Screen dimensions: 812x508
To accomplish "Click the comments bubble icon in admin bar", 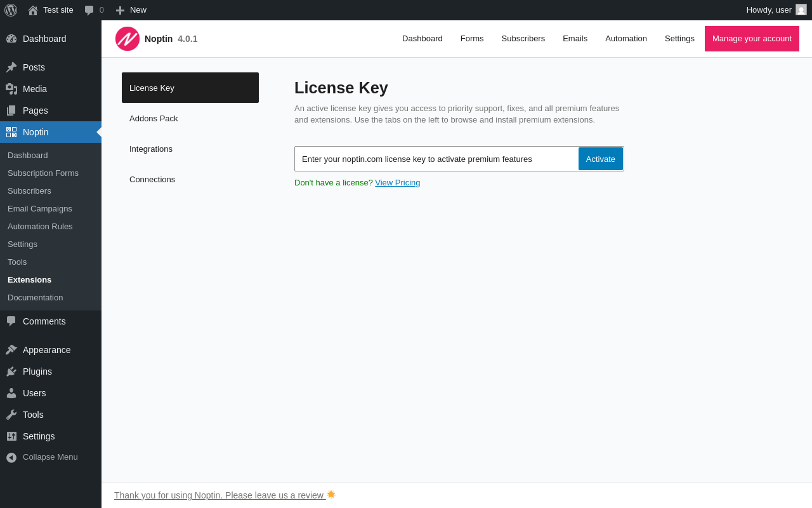I will click(89, 10).
